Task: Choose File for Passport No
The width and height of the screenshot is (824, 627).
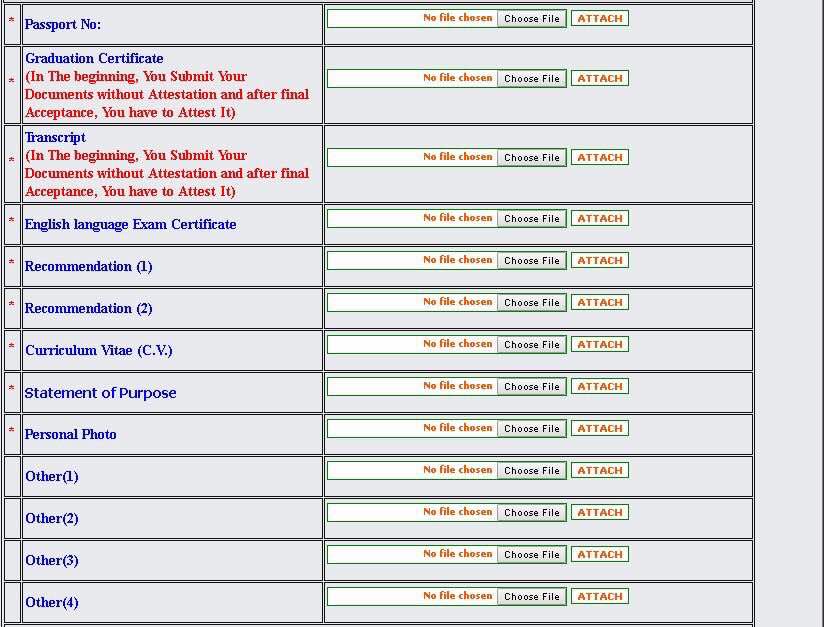Action: (531, 18)
